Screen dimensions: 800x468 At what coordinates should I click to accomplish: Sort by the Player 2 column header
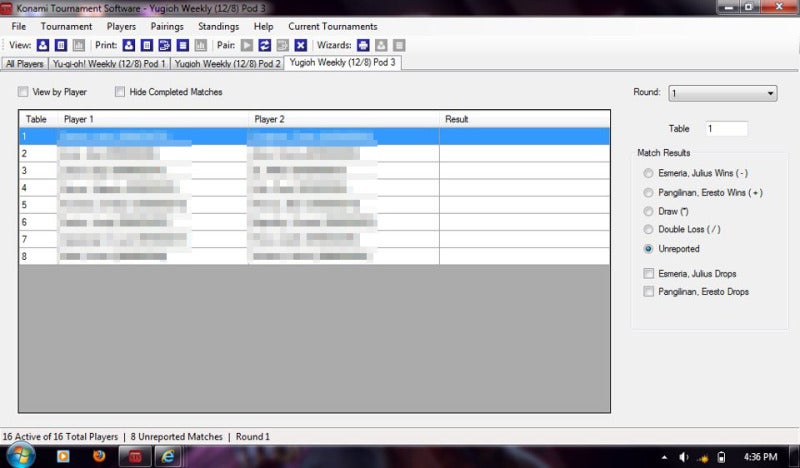pos(344,119)
